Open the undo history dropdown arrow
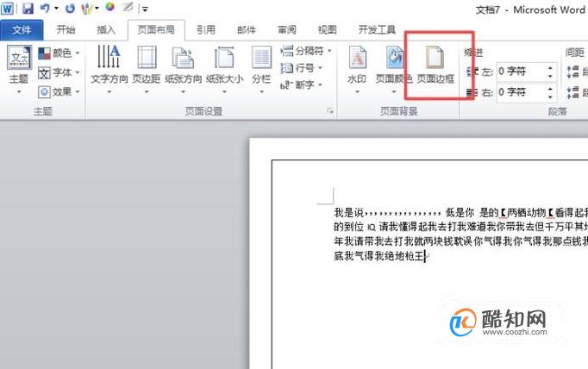 [56, 8]
